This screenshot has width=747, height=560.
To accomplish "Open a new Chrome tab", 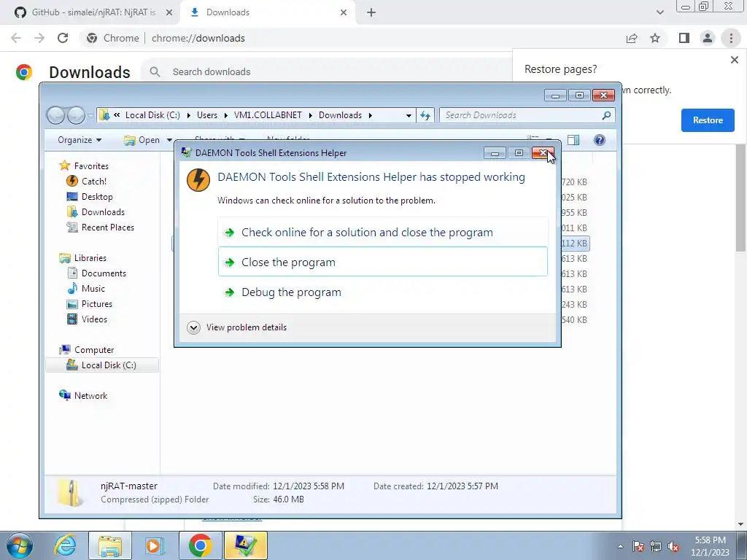I will click(371, 12).
